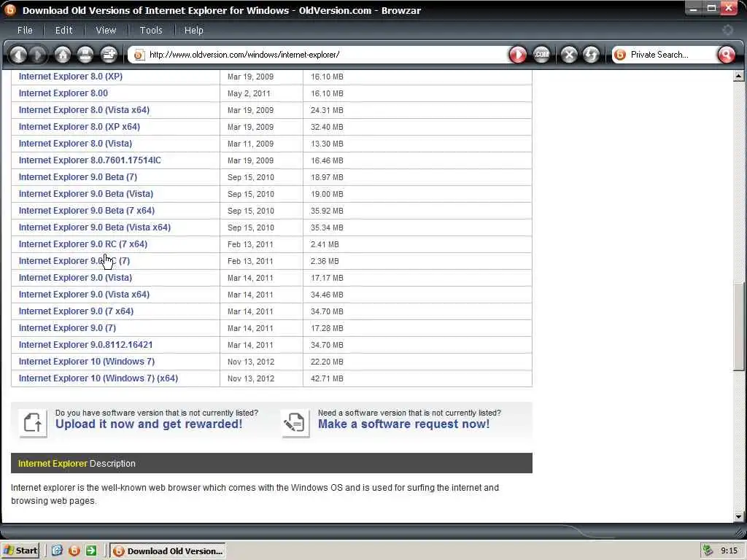747x560 pixels.
Task: Click the system tray network icon
Action: pyautogui.click(x=708, y=551)
